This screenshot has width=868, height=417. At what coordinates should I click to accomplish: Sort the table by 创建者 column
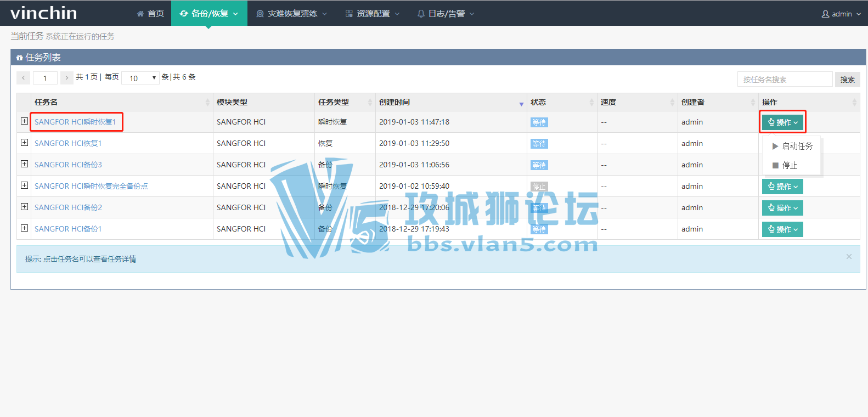(718, 102)
